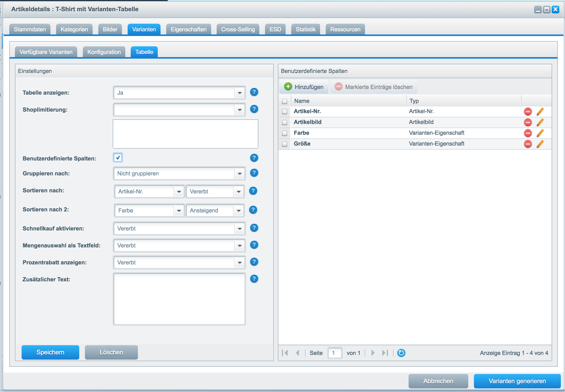This screenshot has width=565, height=392.
Task: Delete the Artikel-Nr. column row
Action: coord(528,112)
